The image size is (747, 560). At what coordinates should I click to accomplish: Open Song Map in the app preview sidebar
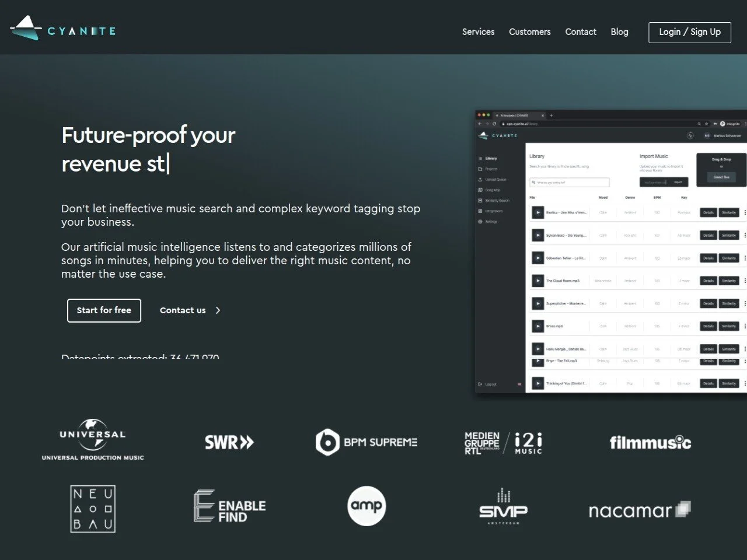pyautogui.click(x=489, y=190)
